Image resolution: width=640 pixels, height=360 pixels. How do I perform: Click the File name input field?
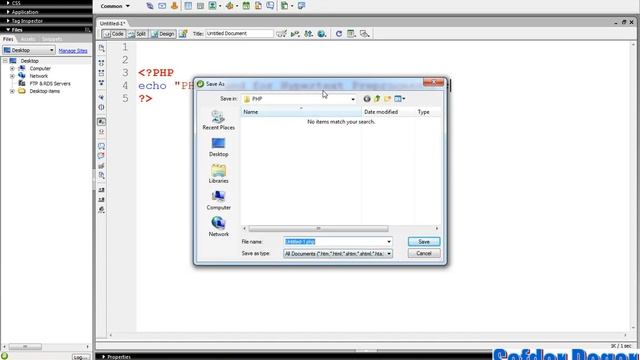(335, 242)
